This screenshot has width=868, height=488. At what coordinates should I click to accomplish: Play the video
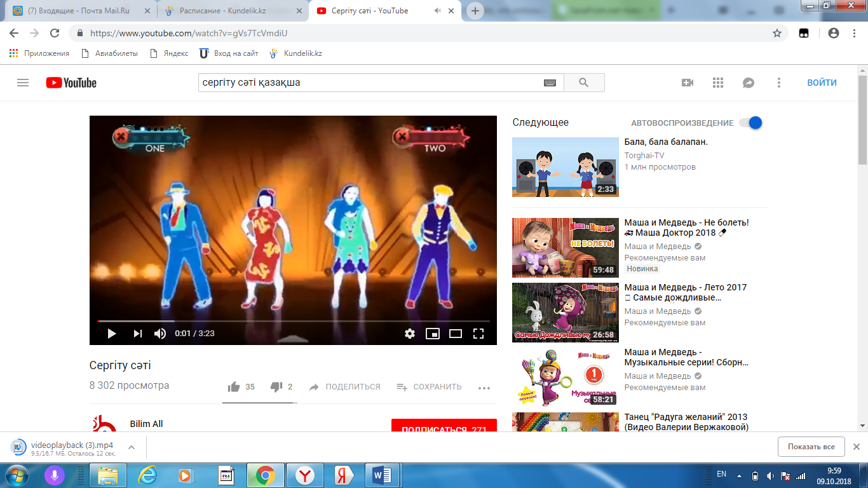(x=112, y=334)
